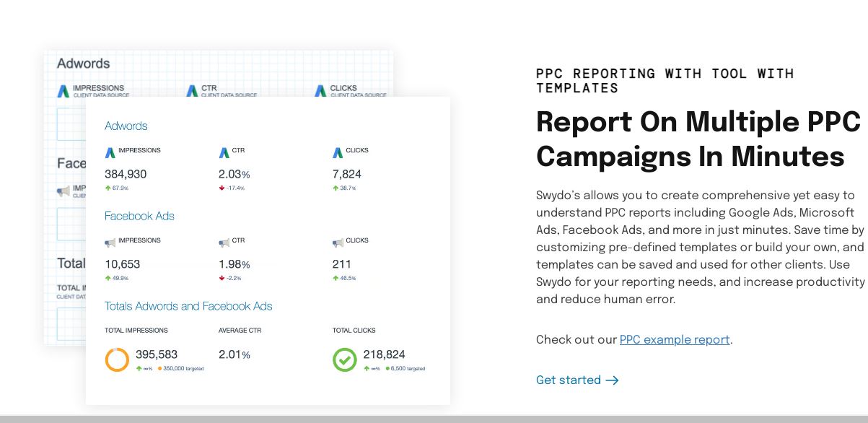Click the arrow next to Get started

(x=612, y=380)
